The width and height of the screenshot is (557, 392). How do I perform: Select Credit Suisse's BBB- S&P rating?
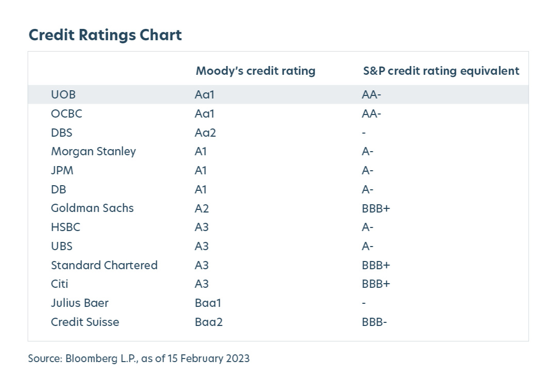coord(374,322)
